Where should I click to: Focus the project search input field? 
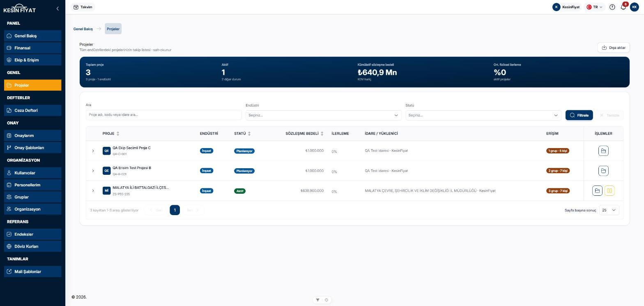(164, 115)
